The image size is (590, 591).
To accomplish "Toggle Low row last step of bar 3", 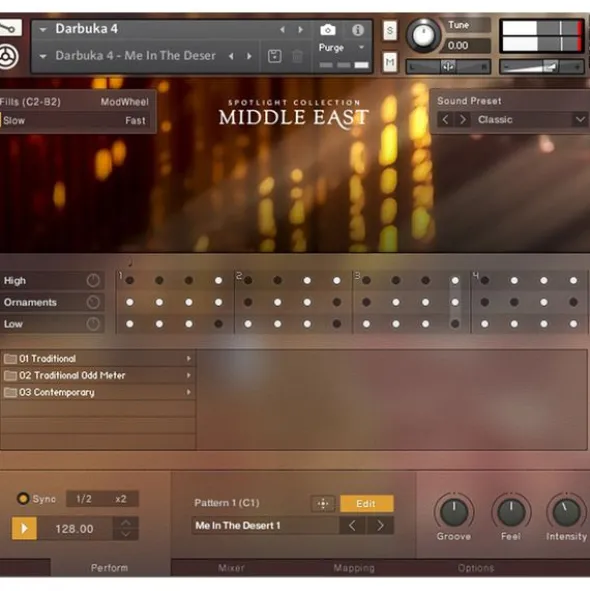I will coord(455,324).
